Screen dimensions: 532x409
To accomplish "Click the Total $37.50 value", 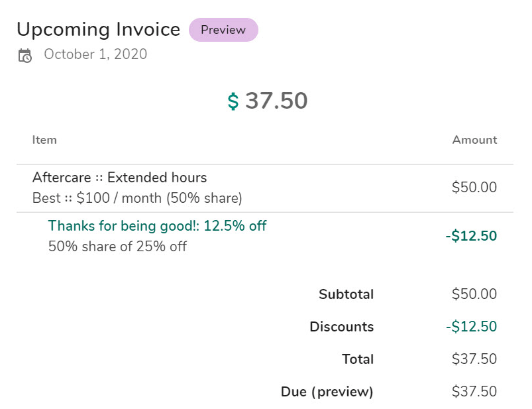I will coord(474,359).
